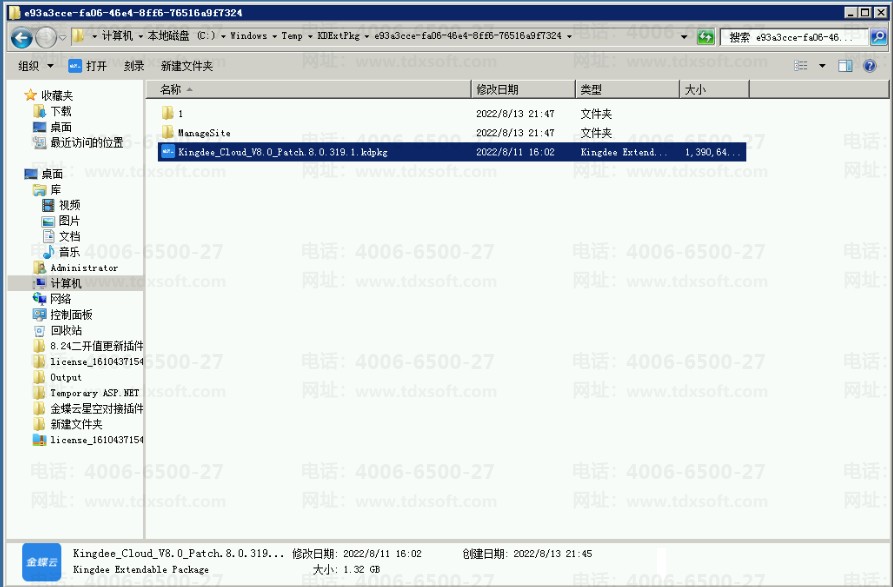Open help via the question mark icon

tap(870, 66)
